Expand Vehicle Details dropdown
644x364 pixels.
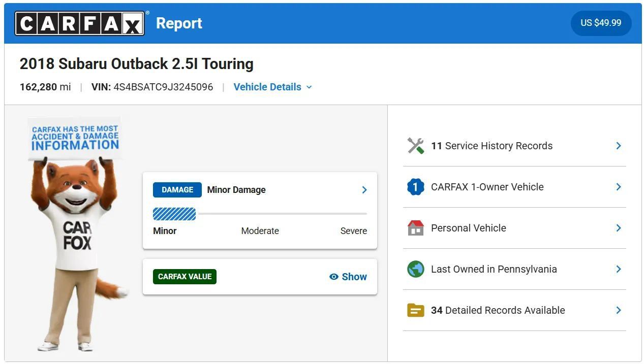(272, 87)
